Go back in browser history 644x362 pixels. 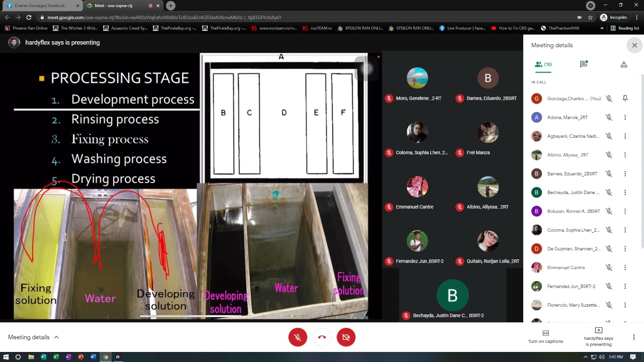[x=7, y=17]
